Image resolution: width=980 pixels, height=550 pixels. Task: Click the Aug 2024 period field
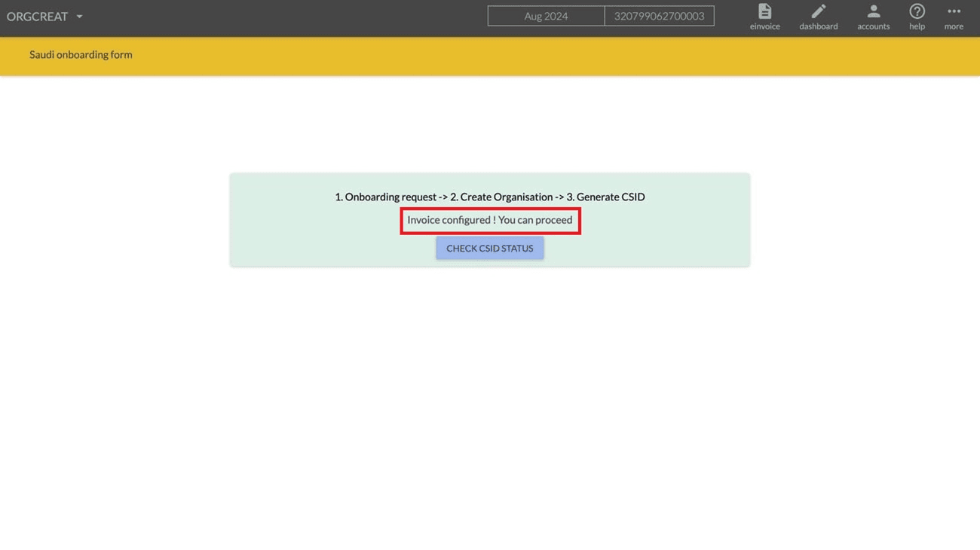546,15
